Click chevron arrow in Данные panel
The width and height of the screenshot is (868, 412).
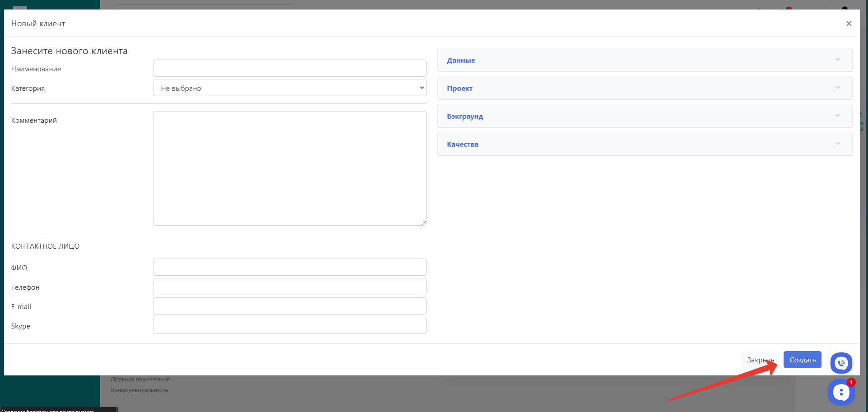837,60
